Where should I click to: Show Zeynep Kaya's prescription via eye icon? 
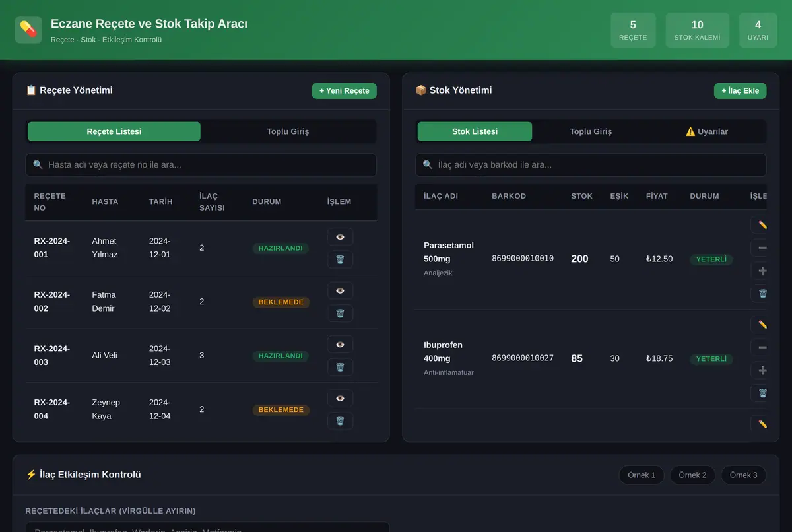click(340, 398)
